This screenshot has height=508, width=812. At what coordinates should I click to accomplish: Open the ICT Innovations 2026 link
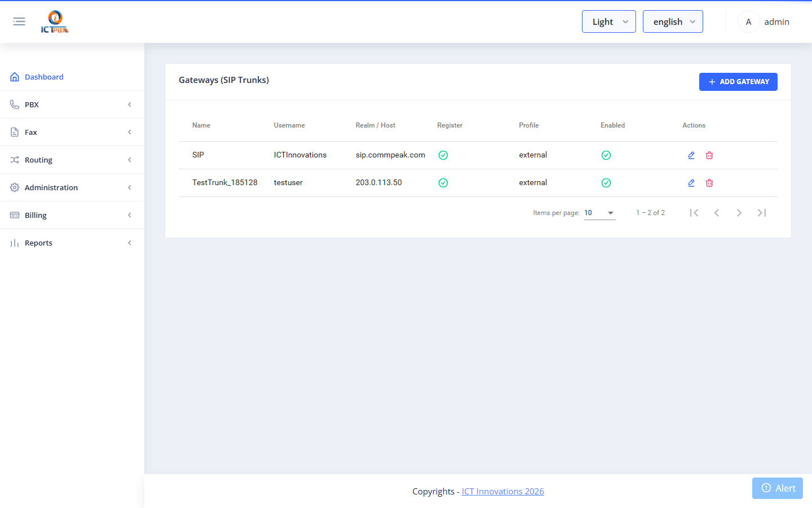click(503, 491)
